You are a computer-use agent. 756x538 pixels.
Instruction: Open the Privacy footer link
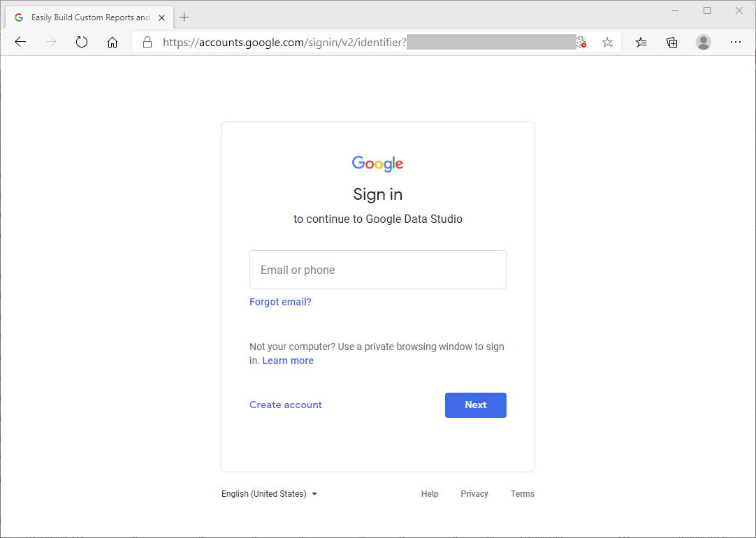474,494
